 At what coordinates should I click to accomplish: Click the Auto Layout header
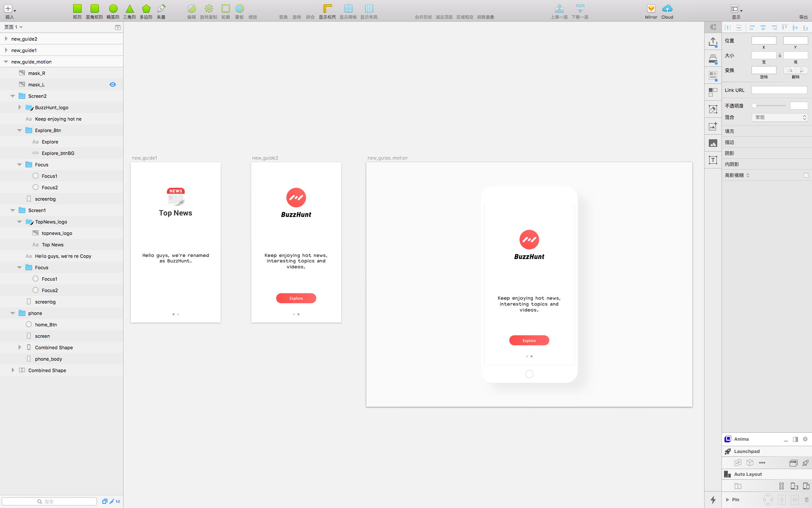click(x=766, y=474)
